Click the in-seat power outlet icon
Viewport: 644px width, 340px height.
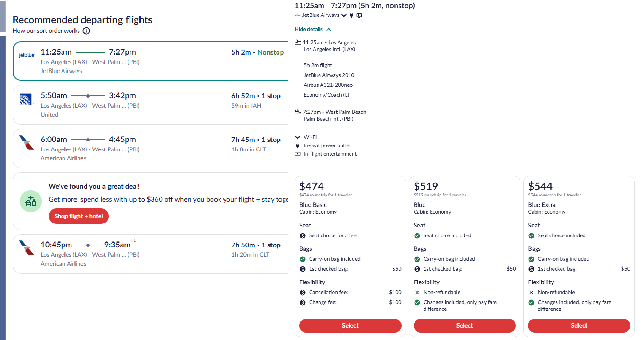pyautogui.click(x=298, y=145)
